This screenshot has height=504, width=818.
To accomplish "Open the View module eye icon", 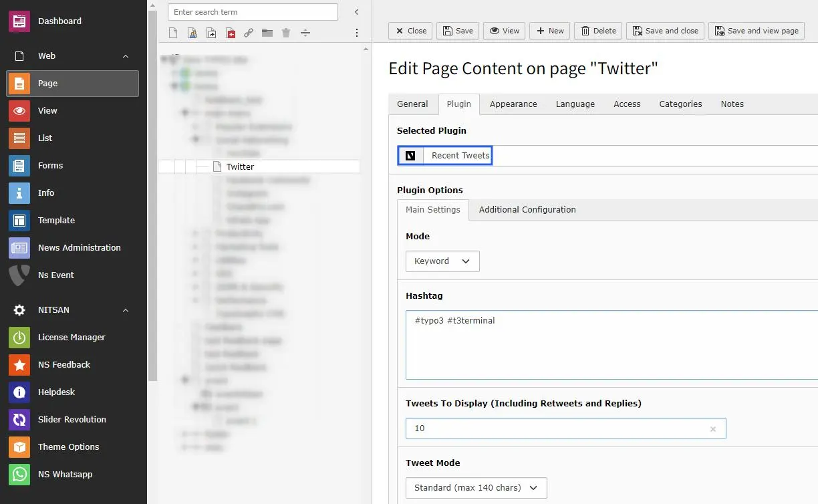I will (19, 111).
